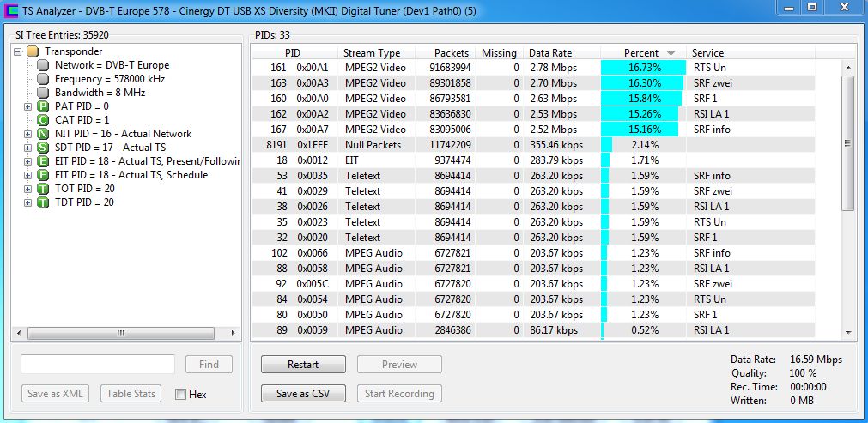868x423 pixels.
Task: Collapse the Transponder tree node
Action: click(18, 51)
